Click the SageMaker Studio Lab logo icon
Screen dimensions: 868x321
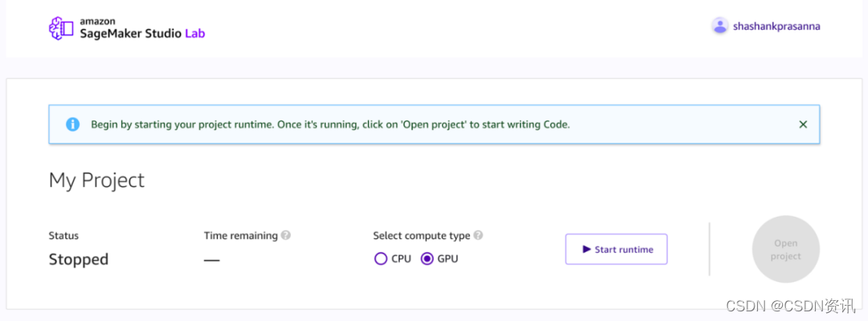point(61,28)
